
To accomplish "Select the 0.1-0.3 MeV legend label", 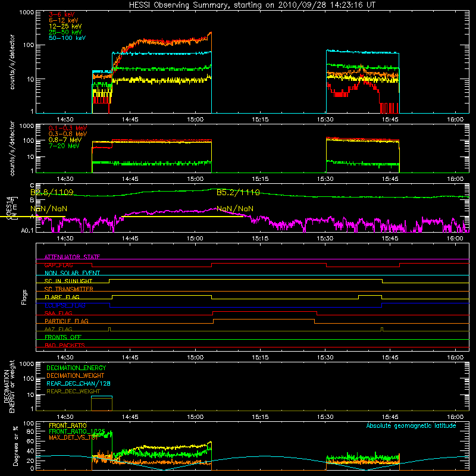I will point(68,128).
